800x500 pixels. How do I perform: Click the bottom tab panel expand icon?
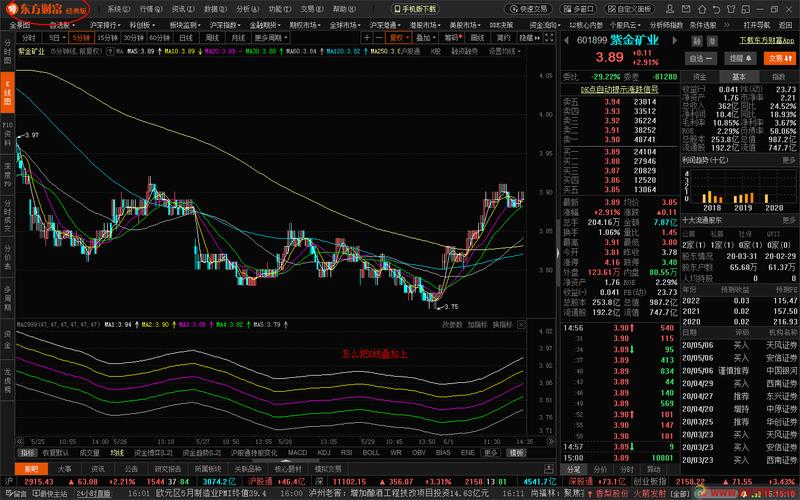tap(549, 469)
